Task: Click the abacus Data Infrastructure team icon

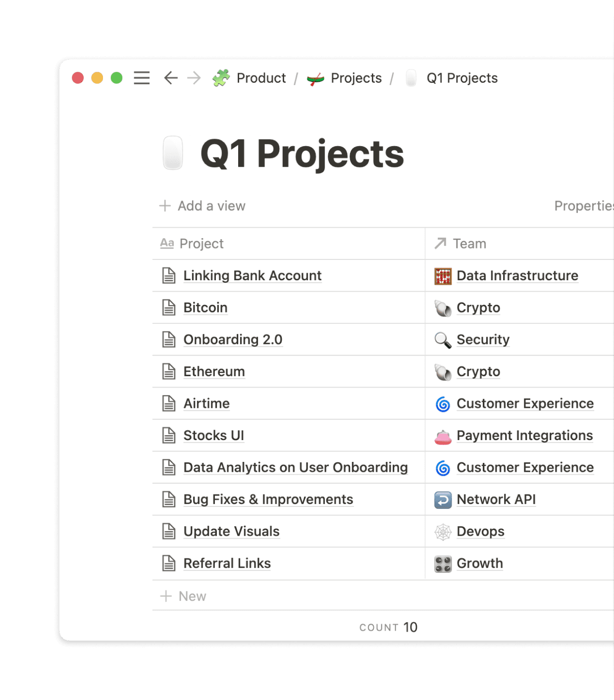Action: click(x=443, y=276)
